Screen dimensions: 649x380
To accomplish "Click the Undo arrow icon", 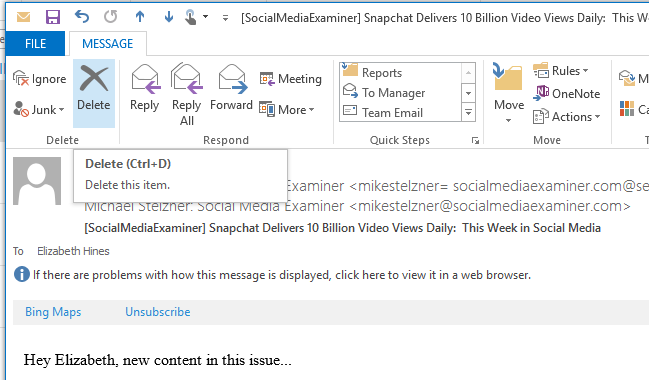I will [82, 17].
